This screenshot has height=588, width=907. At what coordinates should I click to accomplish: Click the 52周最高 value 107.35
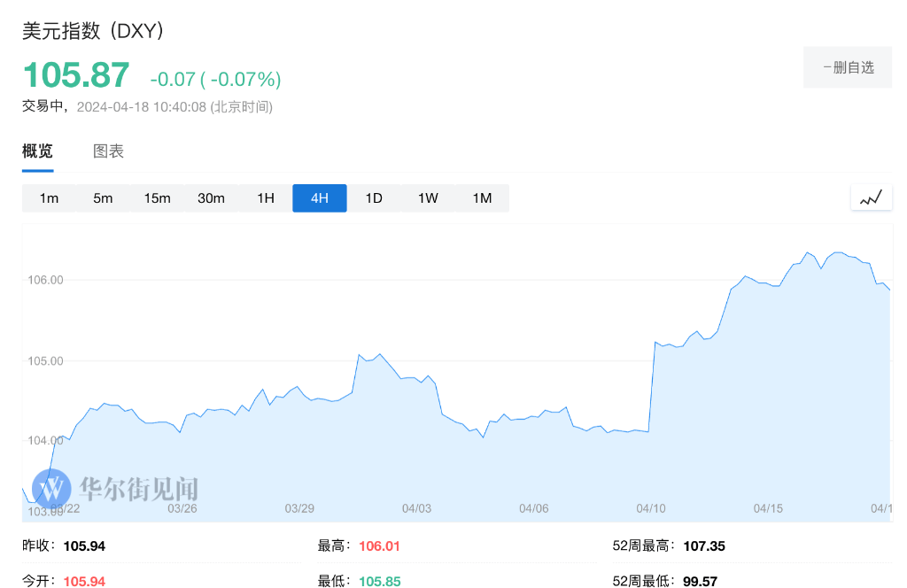(704, 546)
